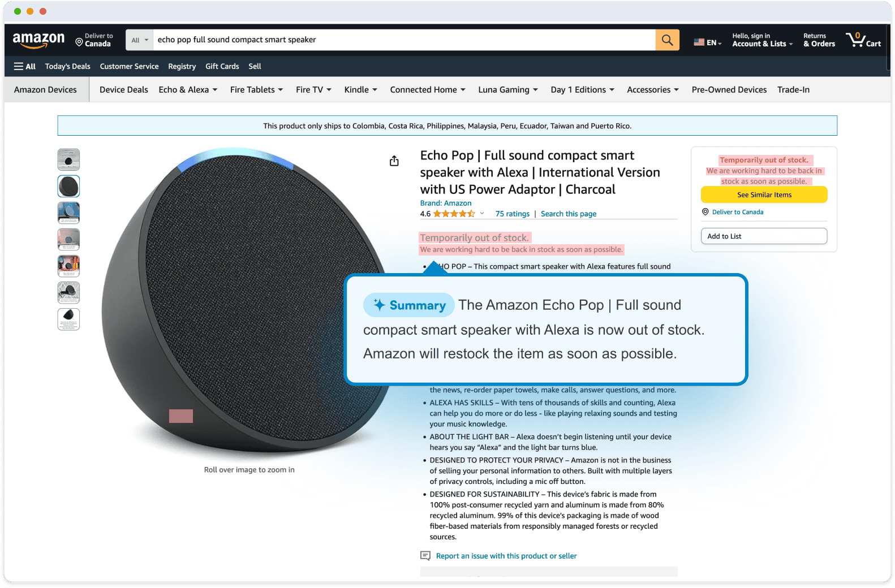The height and width of the screenshot is (588, 895).
Task: Open the 75 ratings link
Action: pos(513,214)
